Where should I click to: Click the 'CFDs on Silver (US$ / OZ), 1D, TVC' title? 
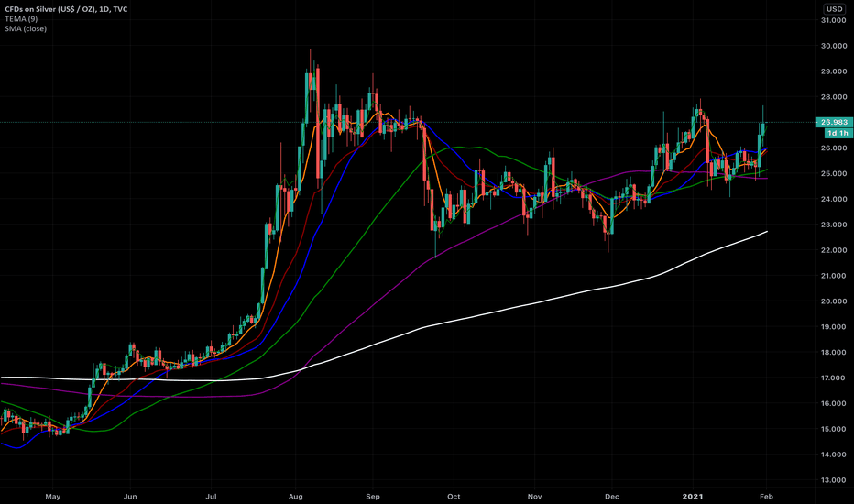pyautogui.click(x=66, y=9)
